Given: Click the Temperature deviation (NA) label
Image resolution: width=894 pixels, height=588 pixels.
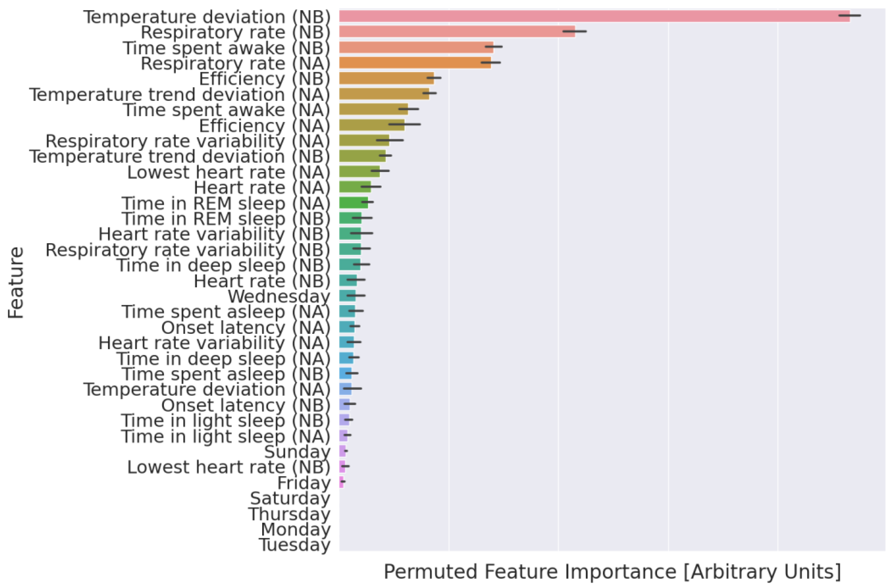Looking at the screenshot, I should tap(207, 389).
